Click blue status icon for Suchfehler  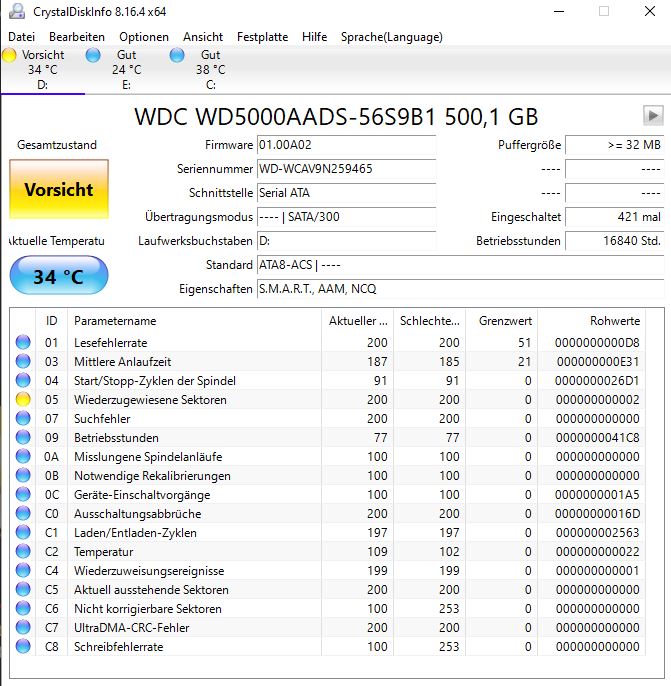tap(23, 418)
